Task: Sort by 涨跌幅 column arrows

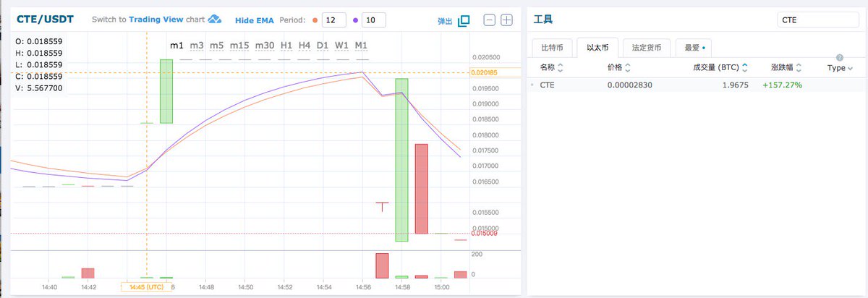Action: coord(797,67)
